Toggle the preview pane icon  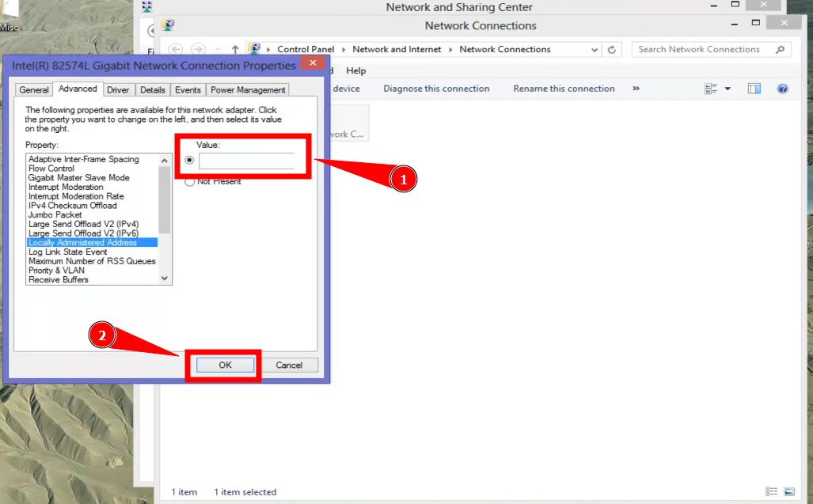[x=754, y=89]
